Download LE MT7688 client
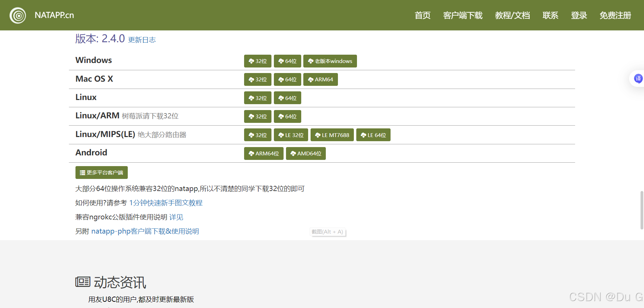The height and width of the screenshot is (308, 644). (332, 135)
